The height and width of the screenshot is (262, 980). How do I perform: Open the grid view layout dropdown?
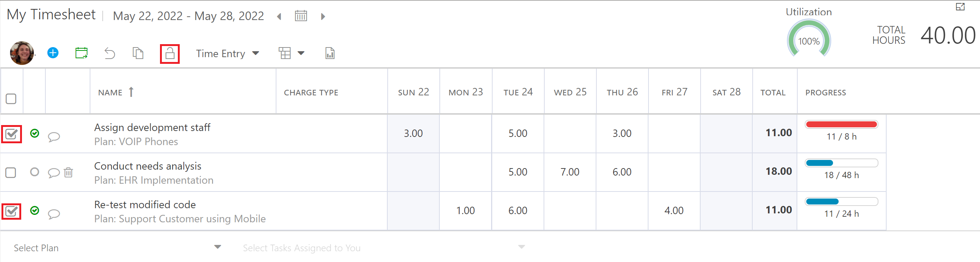291,53
